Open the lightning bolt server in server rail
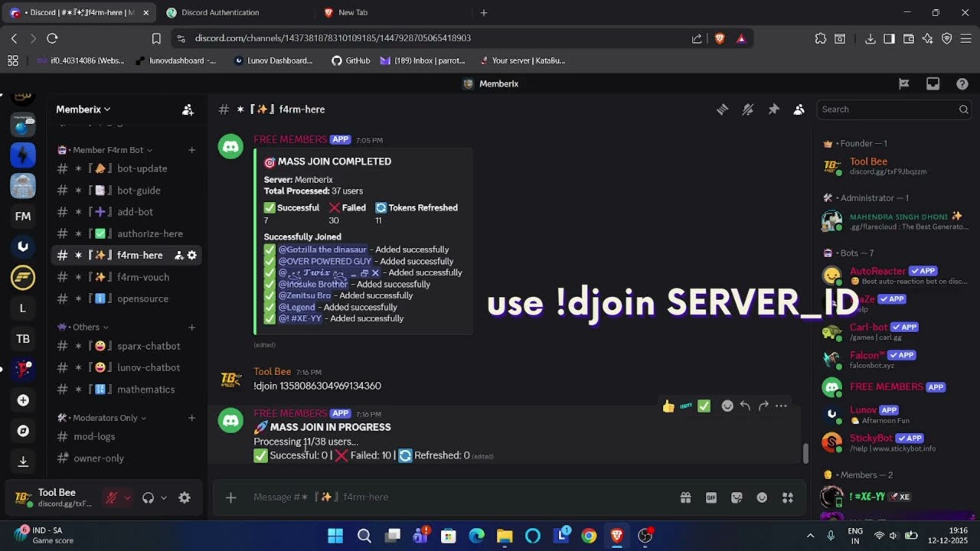 [x=23, y=155]
